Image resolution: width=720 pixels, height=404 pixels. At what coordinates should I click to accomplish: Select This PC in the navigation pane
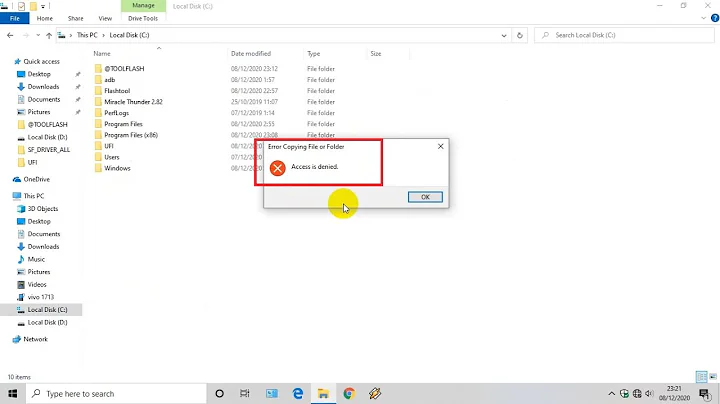coord(34,196)
